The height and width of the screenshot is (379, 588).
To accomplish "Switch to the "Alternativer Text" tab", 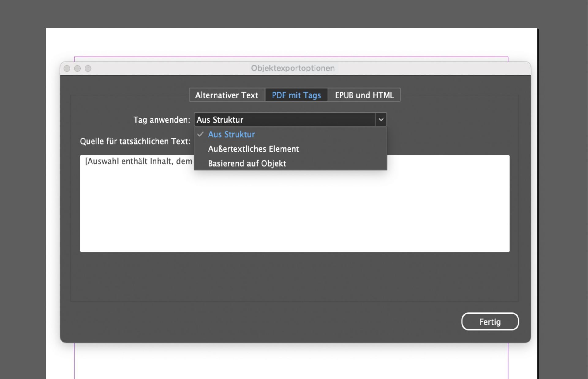I will click(x=227, y=95).
